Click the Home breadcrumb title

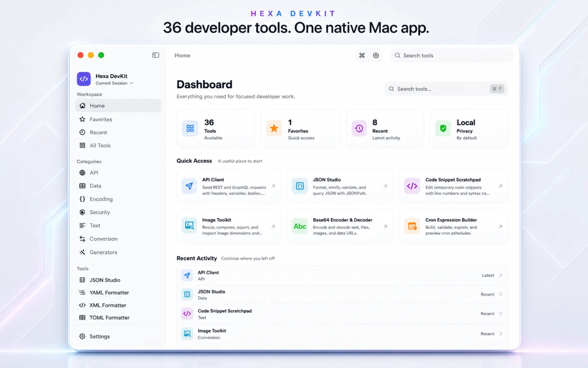pos(182,55)
